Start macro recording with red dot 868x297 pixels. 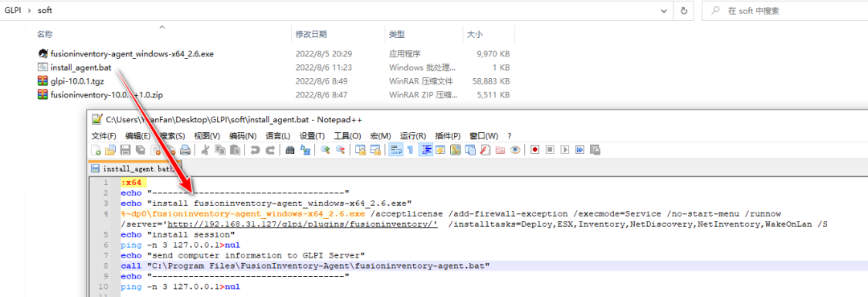point(534,150)
